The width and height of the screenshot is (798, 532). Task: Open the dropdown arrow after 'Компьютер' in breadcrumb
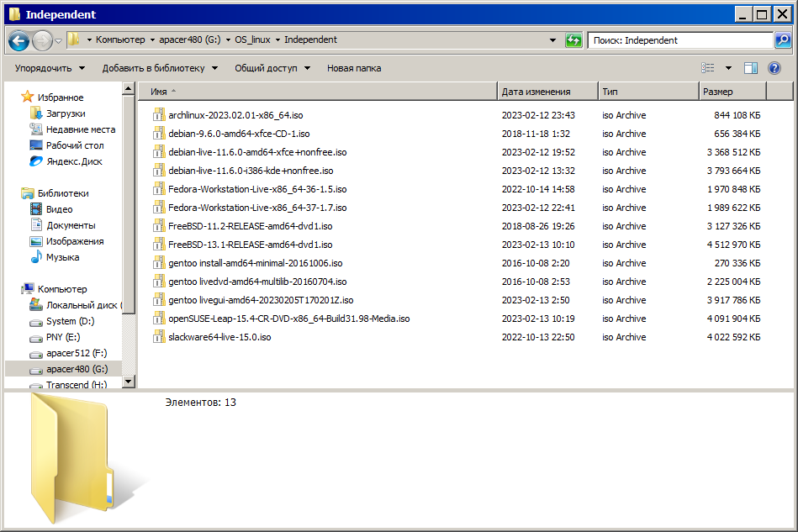pos(152,40)
